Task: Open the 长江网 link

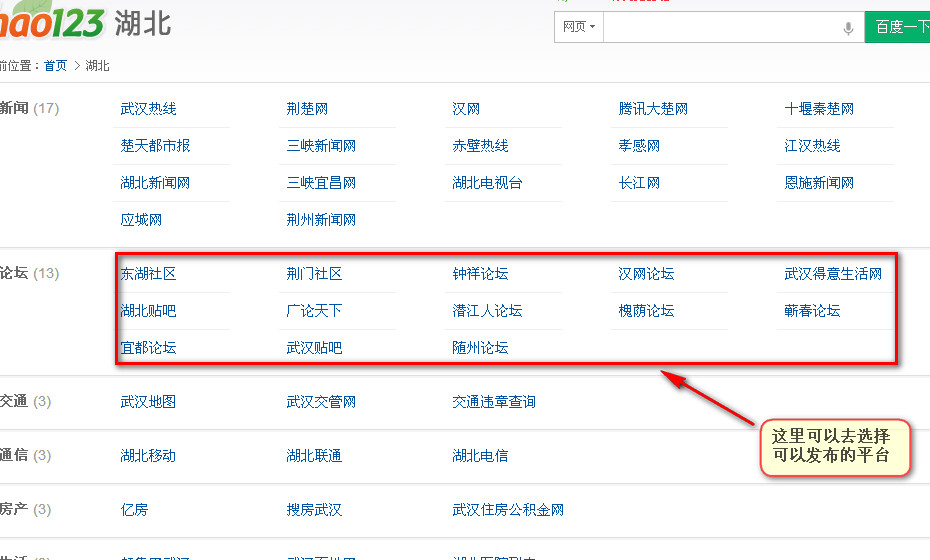Action: tap(639, 183)
